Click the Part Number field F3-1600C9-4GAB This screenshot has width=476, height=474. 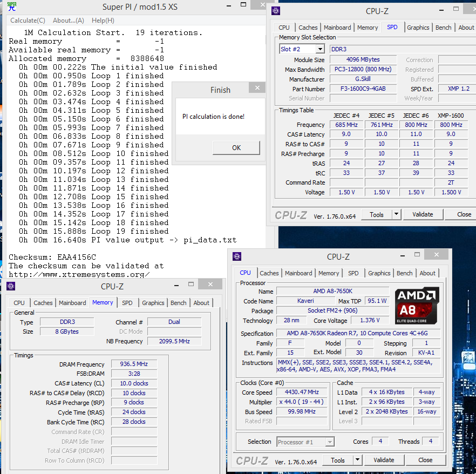[x=363, y=89]
